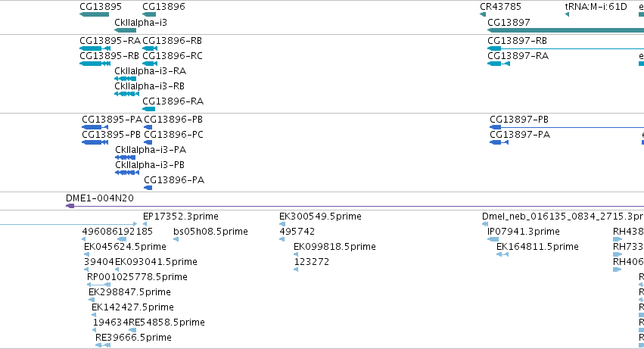Click the CG13897 gene bar
The width and height of the screenshot is (644, 349).
(x=565, y=30)
